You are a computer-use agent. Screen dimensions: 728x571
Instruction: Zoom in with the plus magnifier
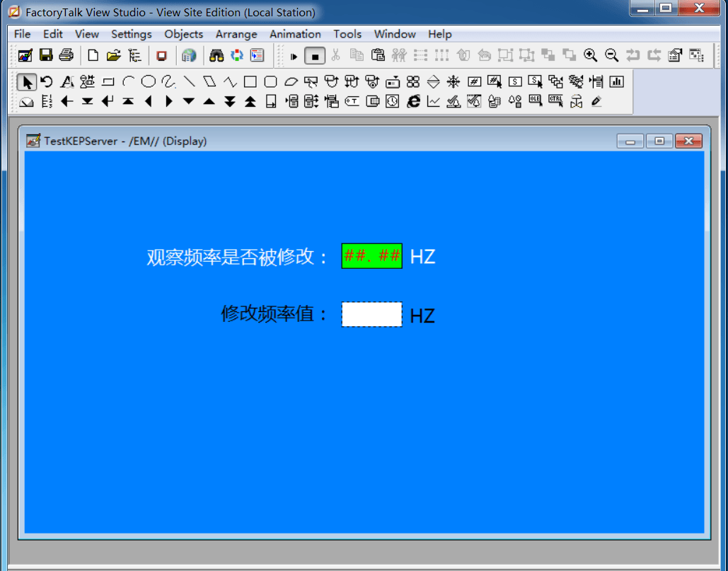pos(591,56)
